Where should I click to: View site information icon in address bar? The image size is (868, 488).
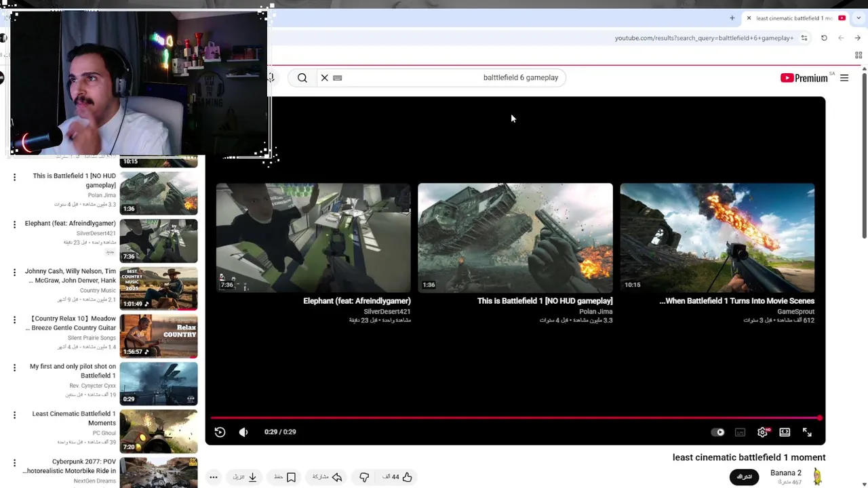click(804, 38)
